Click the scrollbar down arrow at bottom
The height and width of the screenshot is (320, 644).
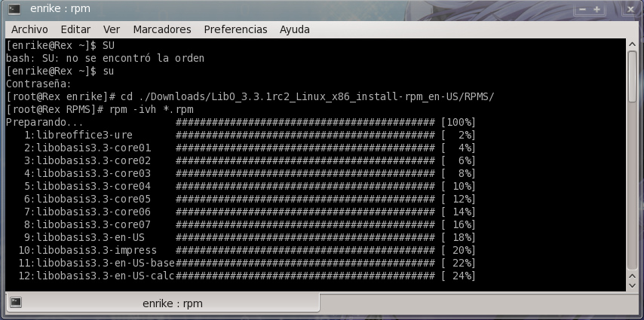pos(632,285)
